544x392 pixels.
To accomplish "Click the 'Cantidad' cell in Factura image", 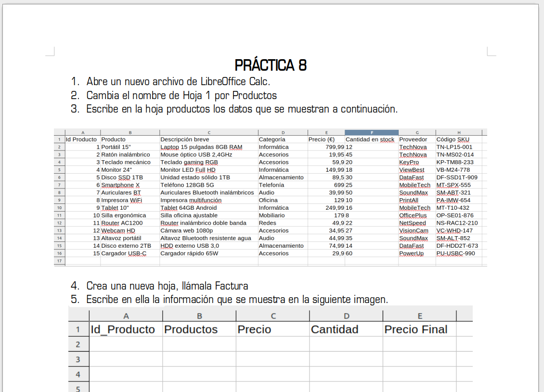I will (x=335, y=329).
